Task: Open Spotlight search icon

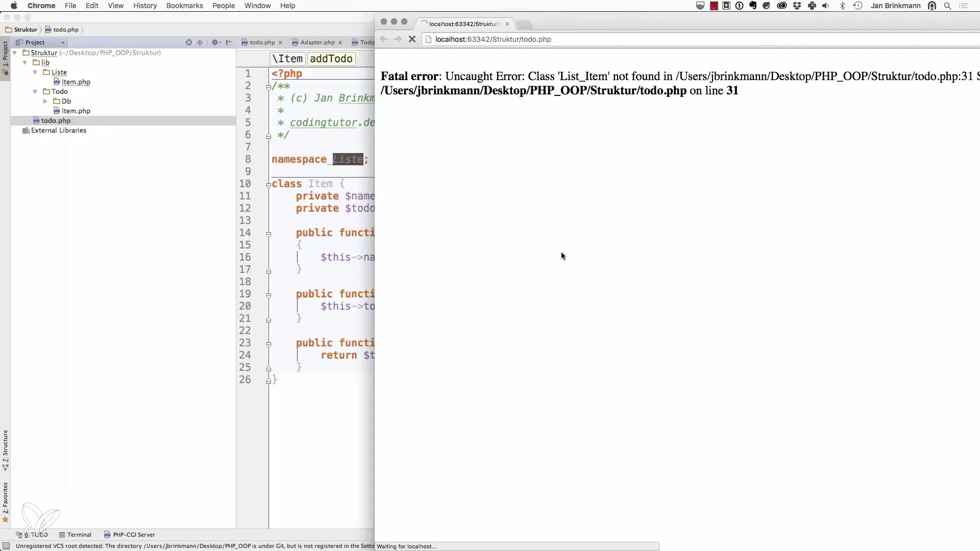Action: coord(948,6)
